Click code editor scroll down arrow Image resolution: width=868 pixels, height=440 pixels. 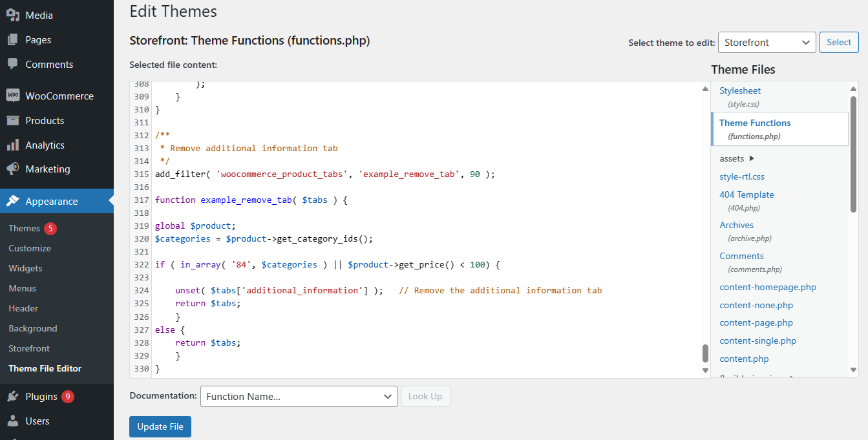(x=705, y=370)
